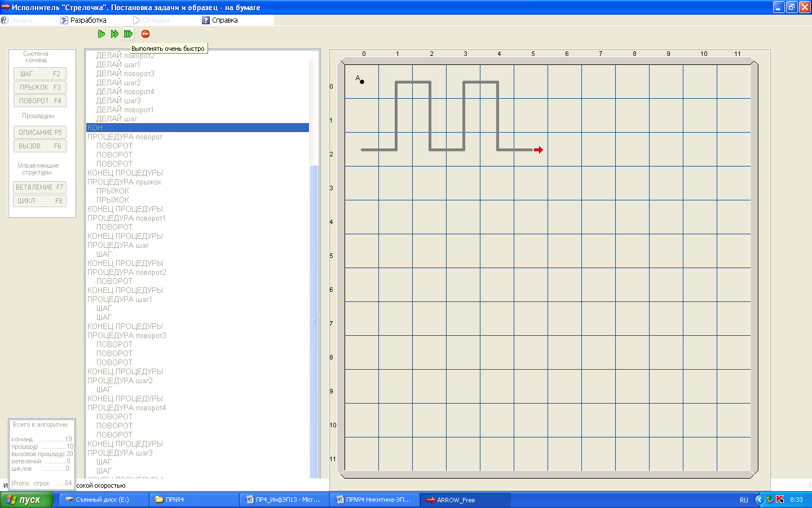Viewport: 812px width, 508px height.
Task: Stop execution with the red STOP icon
Action: click(x=145, y=34)
